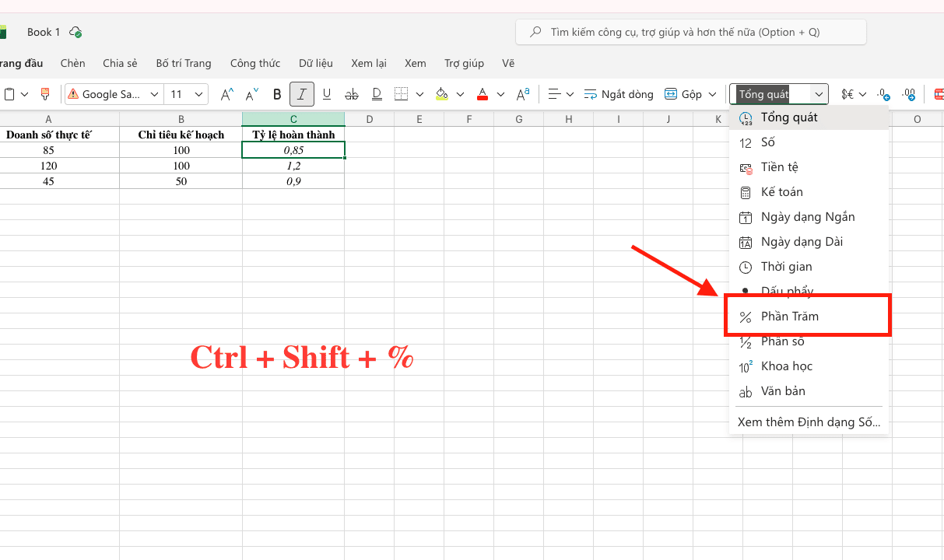Image resolution: width=944 pixels, height=560 pixels.
Task: Click the Clear Formatting icon
Action: pyautogui.click(x=523, y=94)
